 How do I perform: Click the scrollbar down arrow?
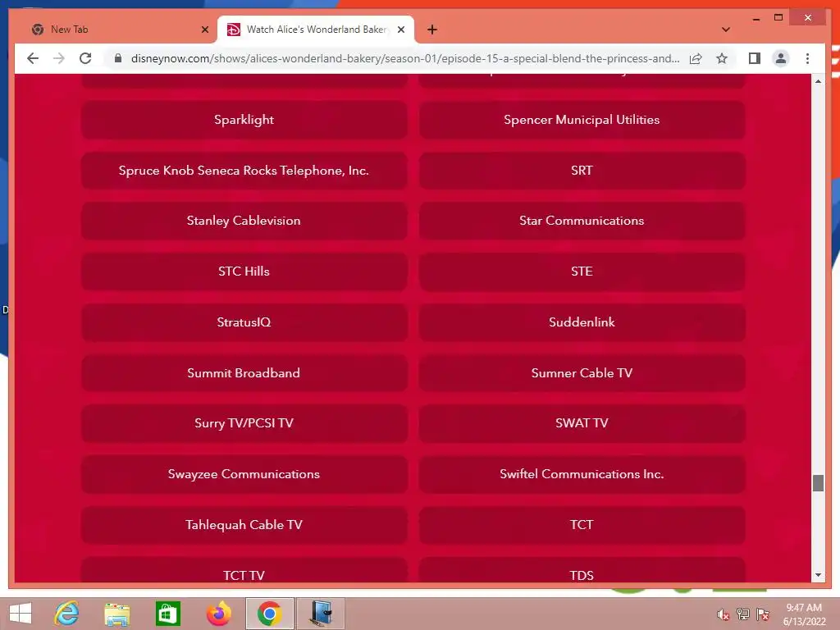(818, 575)
